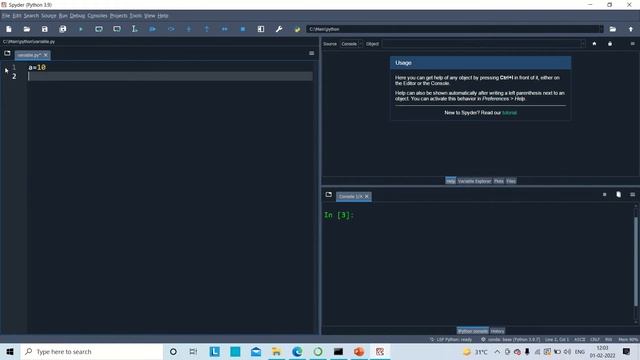
Task: Click the LSP Python ready status
Action: (451, 340)
